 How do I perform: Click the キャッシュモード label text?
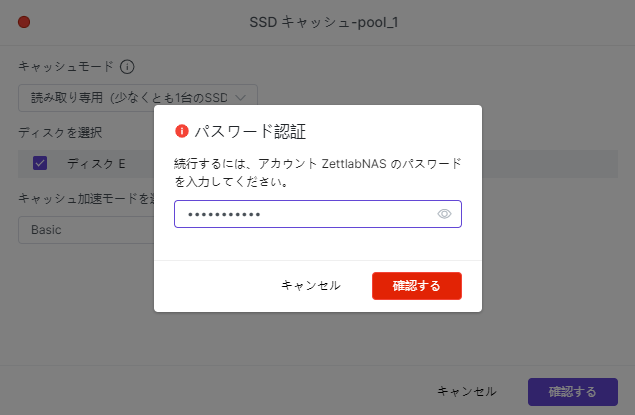pos(66,67)
